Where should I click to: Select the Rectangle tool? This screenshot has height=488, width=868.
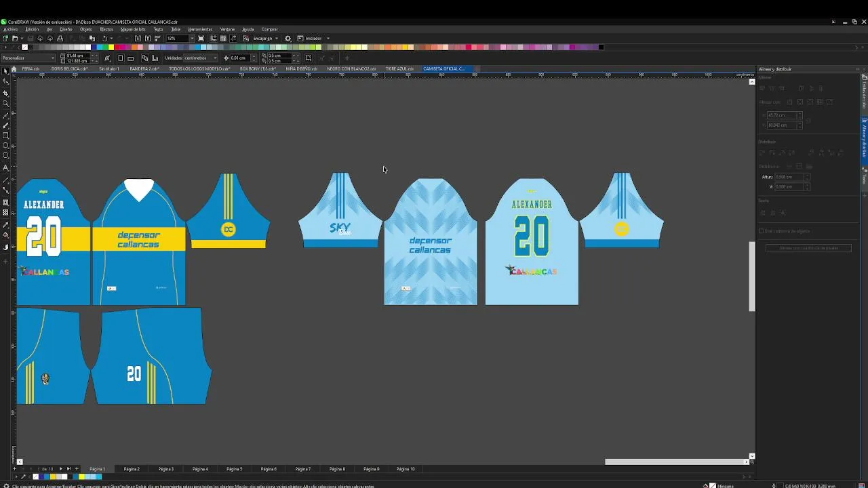6,136
